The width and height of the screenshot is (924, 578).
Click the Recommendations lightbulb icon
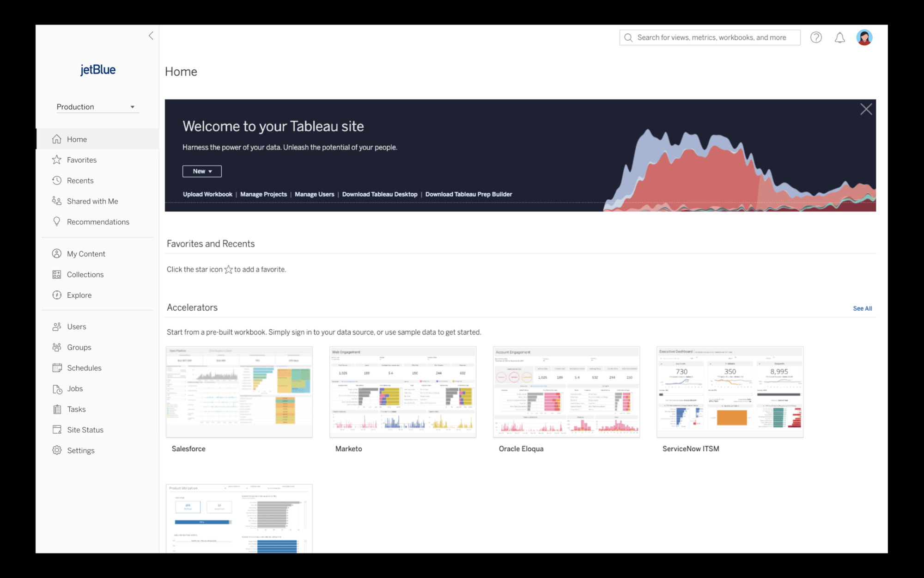pyautogui.click(x=56, y=222)
